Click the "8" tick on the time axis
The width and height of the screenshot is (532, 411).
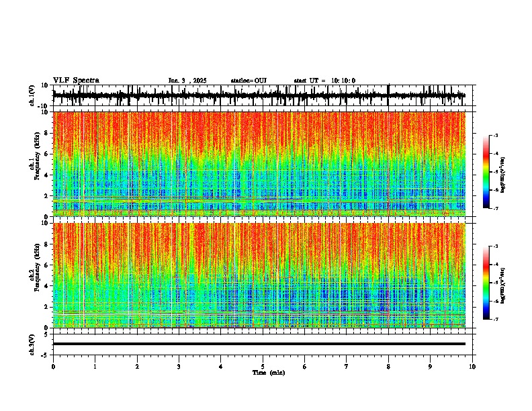tap(388, 367)
